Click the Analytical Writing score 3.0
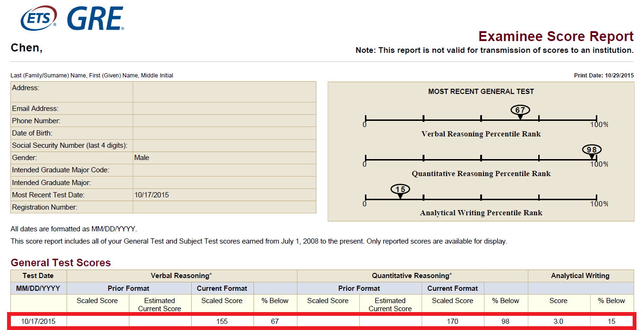Image resolution: width=644 pixels, height=330 pixels. click(x=558, y=322)
